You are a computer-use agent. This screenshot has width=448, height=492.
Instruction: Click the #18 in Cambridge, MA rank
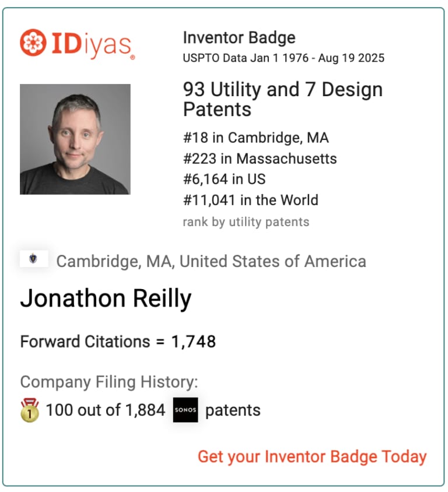[256, 138]
